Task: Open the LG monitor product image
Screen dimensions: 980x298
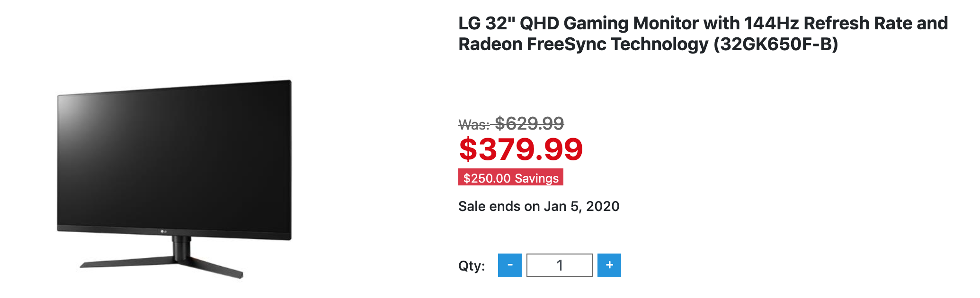Action: point(174,179)
